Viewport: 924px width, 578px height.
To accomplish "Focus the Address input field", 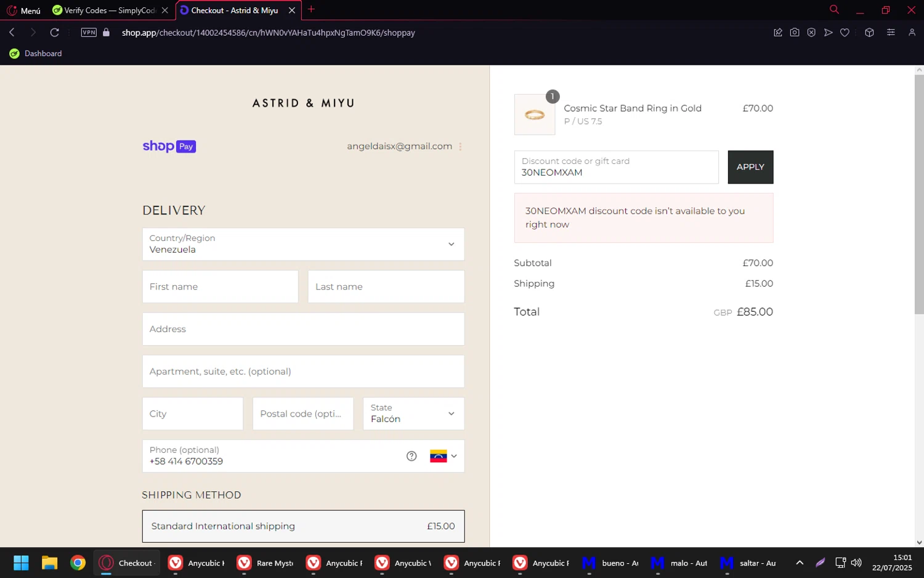I will click(x=303, y=329).
